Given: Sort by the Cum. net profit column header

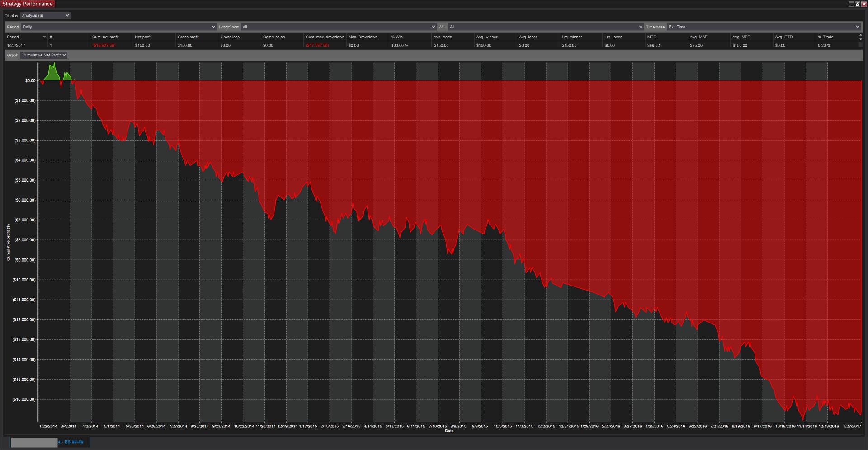Looking at the screenshot, I should (112, 37).
